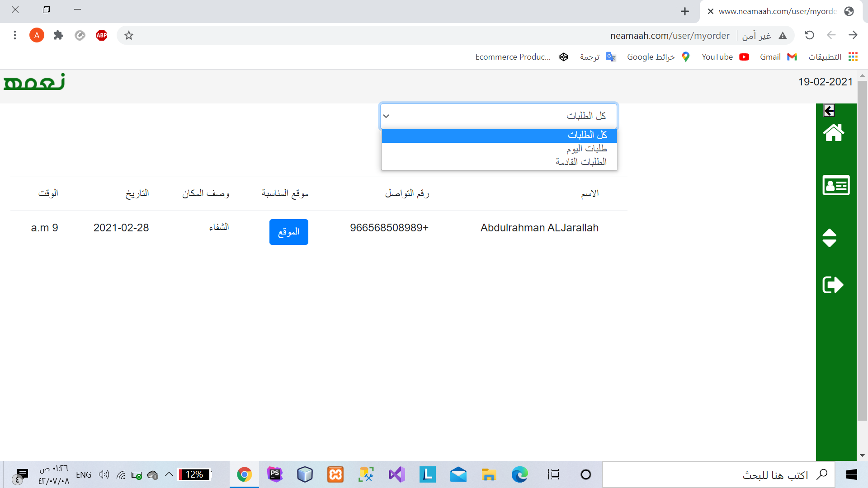Choose الطلبات القادمة from the list
Viewport: 868px width, 488px height.
pos(499,162)
